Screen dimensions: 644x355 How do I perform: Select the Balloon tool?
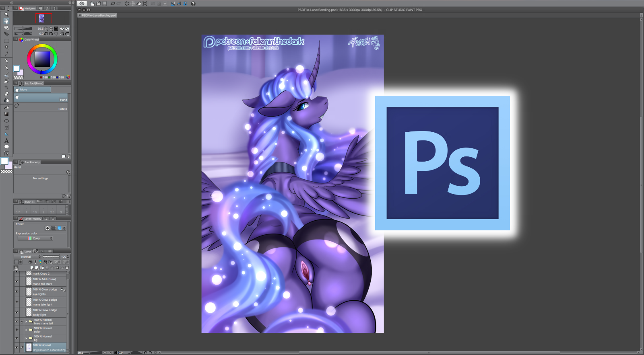[6, 147]
